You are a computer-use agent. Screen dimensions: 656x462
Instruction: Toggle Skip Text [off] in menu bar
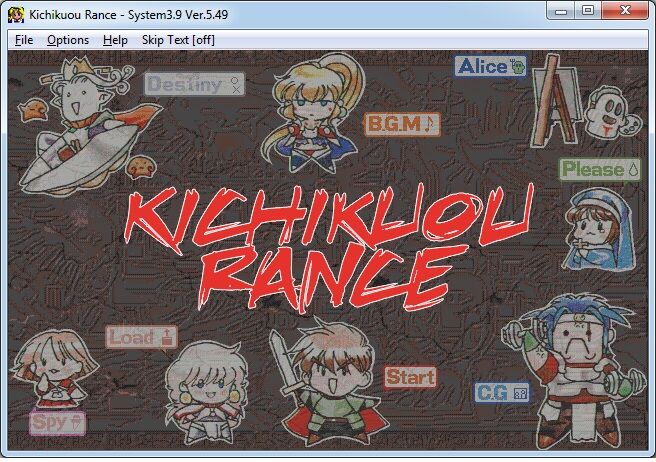click(178, 40)
